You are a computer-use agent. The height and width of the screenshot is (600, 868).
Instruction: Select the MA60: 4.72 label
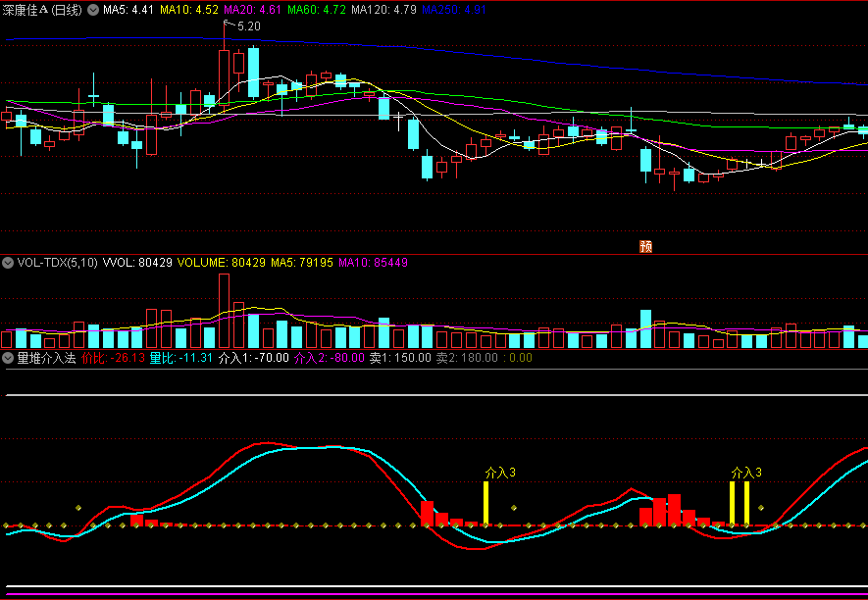[317, 10]
